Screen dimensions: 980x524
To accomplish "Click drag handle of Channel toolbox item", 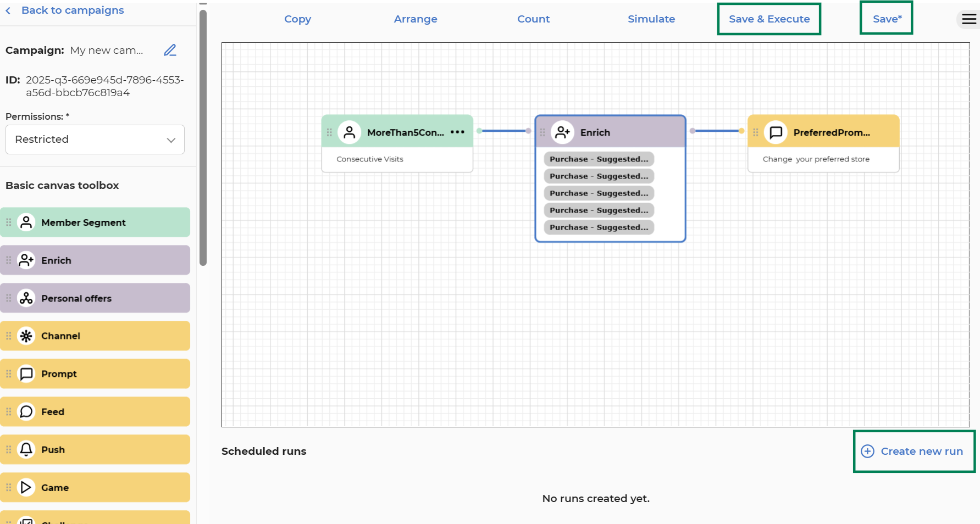I will point(9,336).
